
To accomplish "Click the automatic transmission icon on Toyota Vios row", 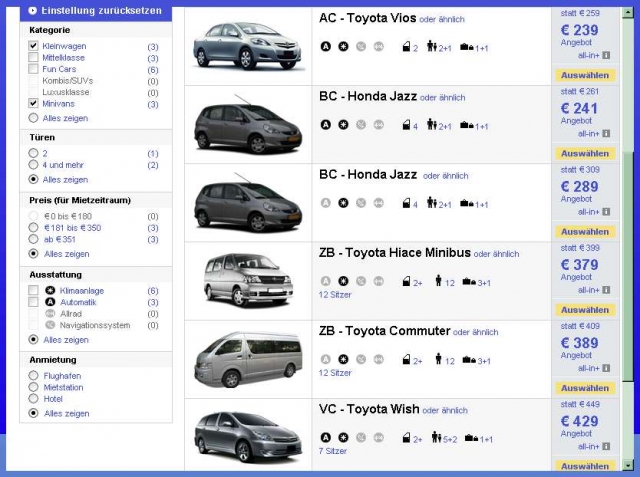I will tap(325, 47).
